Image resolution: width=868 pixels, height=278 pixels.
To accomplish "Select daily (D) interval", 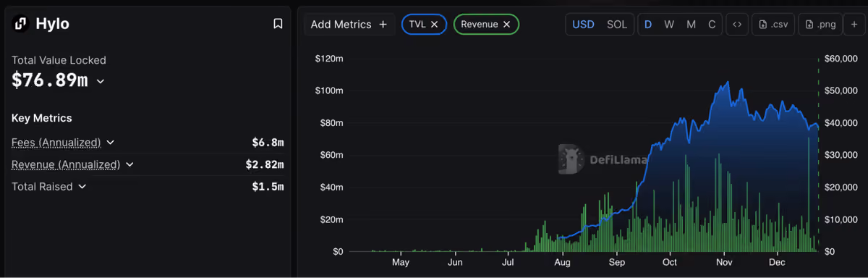I will coord(648,24).
